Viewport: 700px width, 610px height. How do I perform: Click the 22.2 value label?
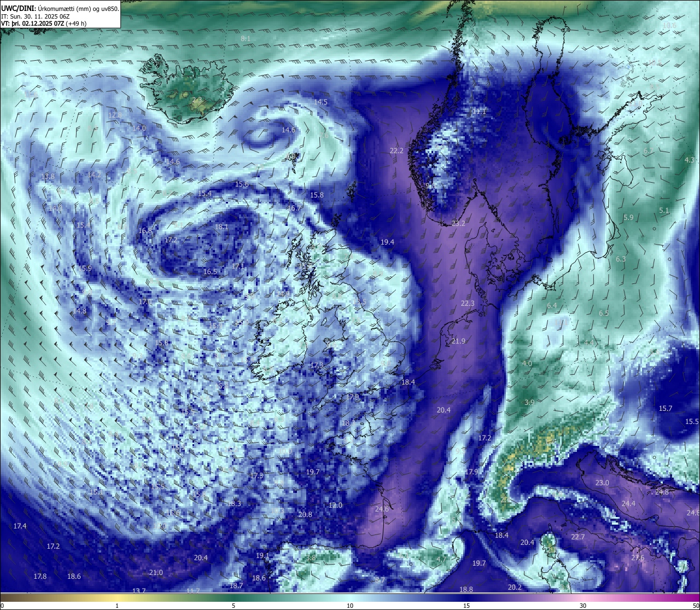coord(396,150)
